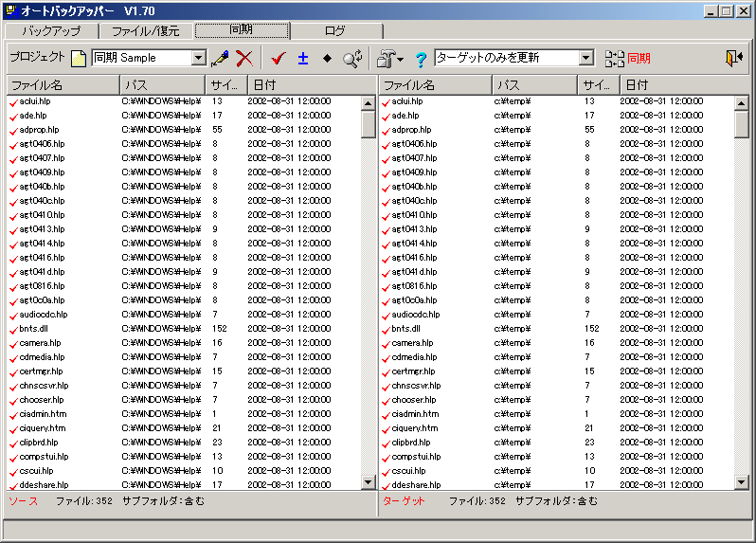
Task: Select target file compstui.hlp
Action: 416,457
